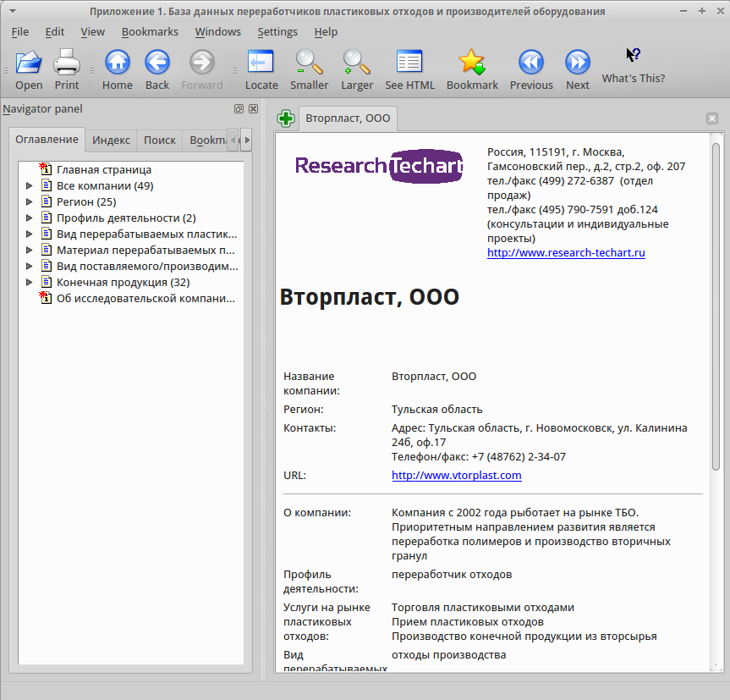Click the Об исследовательской компании page icon

point(46,298)
